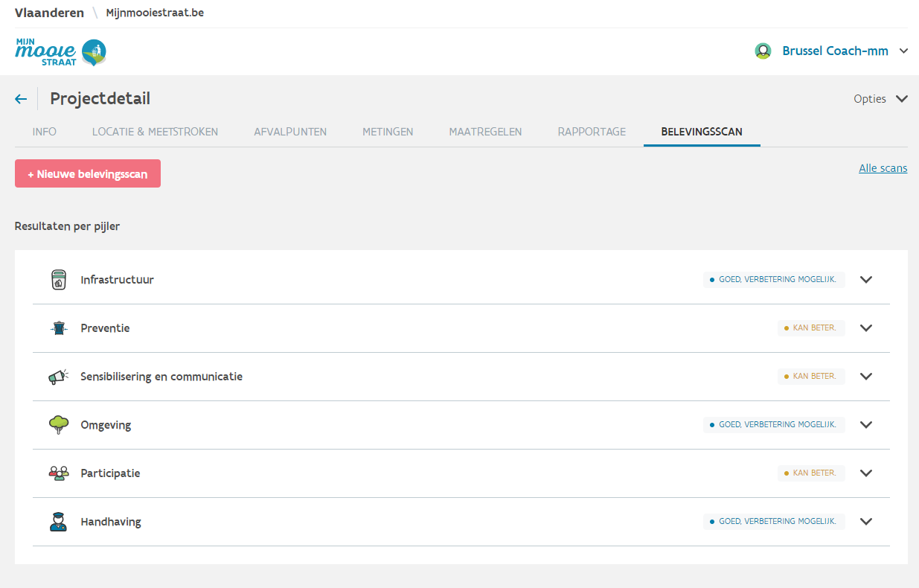Click the Infrastructuur trash bin icon
The height and width of the screenshot is (588, 919).
pos(59,280)
